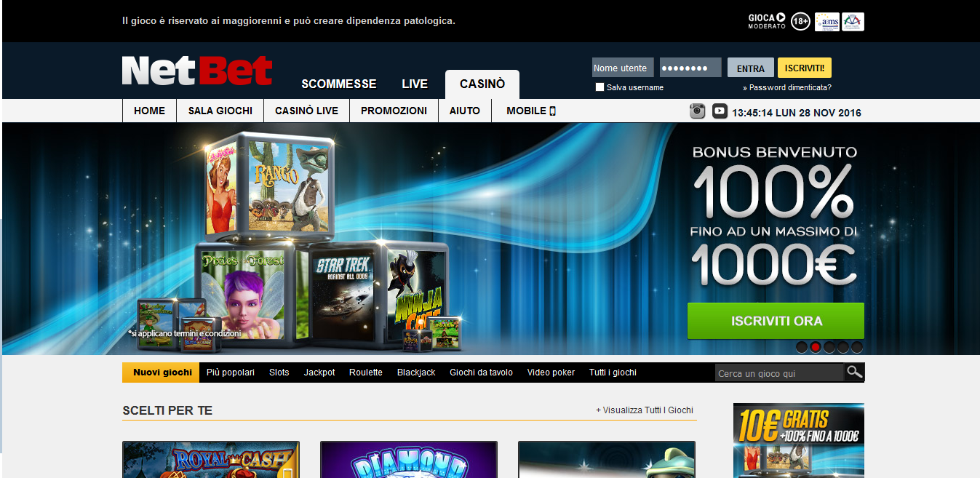Select the Nuovi giochi filter
Viewport: 980px width, 478px height.
(161, 373)
